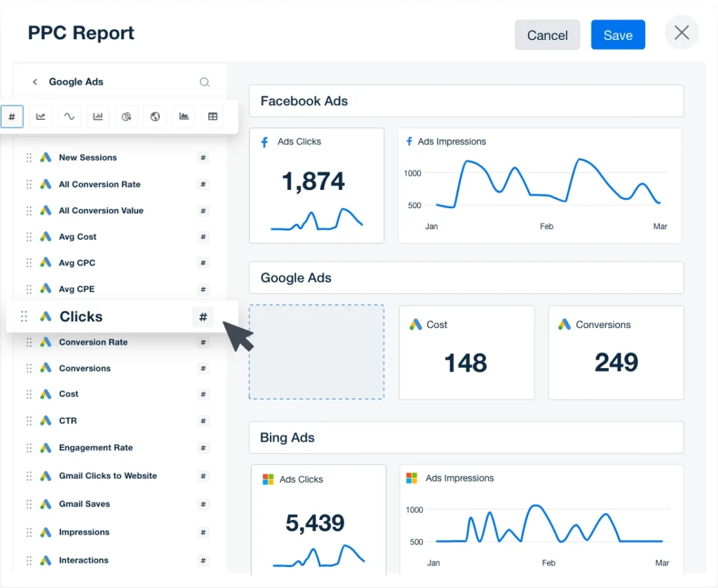Choose the line chart widget type
The image size is (718, 588).
click(x=41, y=116)
